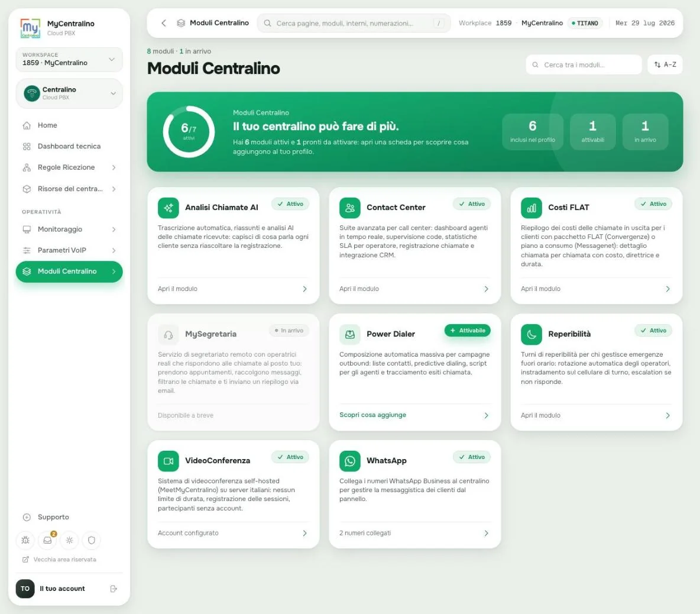Open Parametri VoIP menu item
The image size is (700, 614).
click(x=69, y=251)
